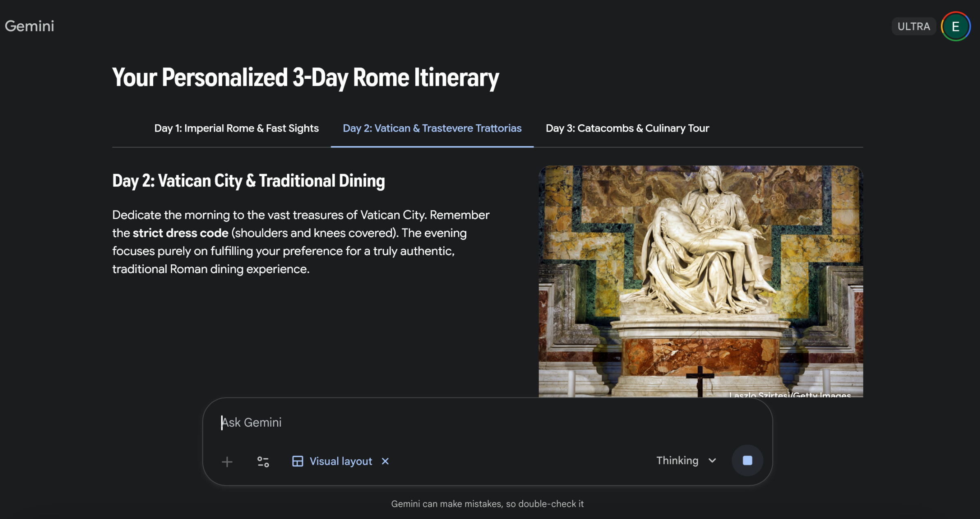
Task: Expand the Thinking model chevron
Action: point(712,461)
